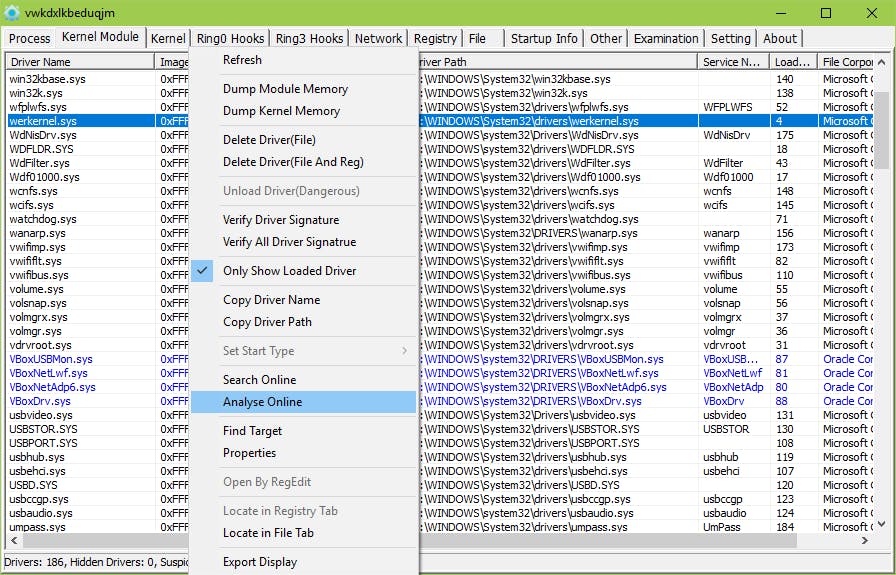
Task: Choose Copy Driver Path option
Action: pos(267,322)
